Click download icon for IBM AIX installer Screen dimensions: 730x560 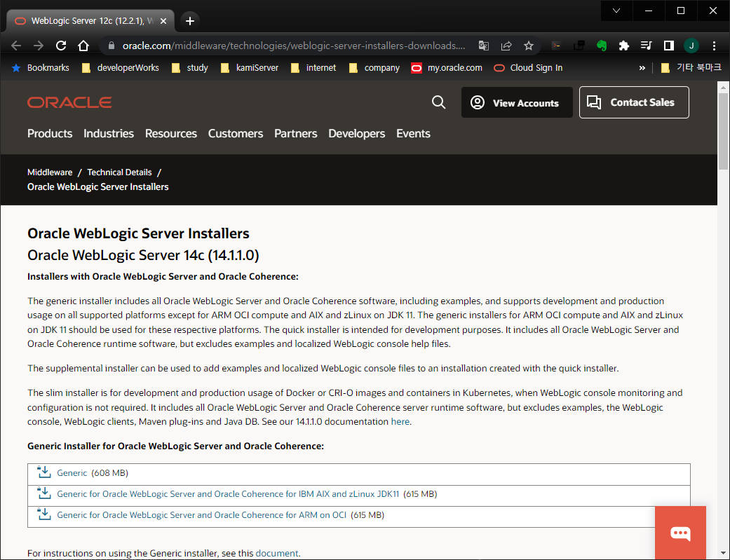click(x=44, y=493)
